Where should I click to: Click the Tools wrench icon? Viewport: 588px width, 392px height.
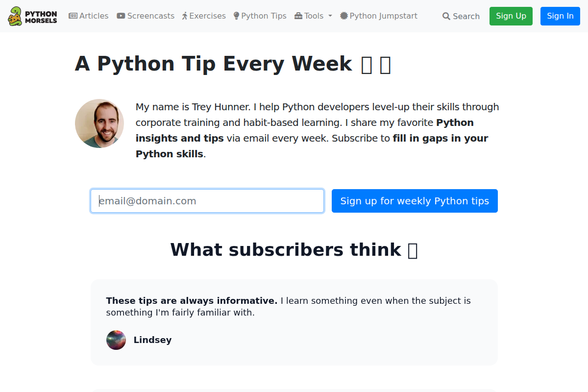coord(299,16)
